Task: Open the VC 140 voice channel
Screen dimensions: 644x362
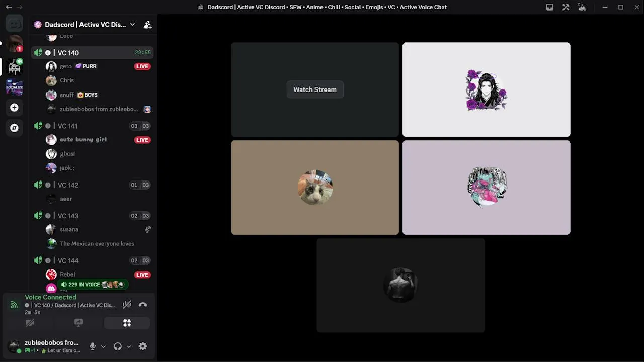Action: click(x=92, y=53)
